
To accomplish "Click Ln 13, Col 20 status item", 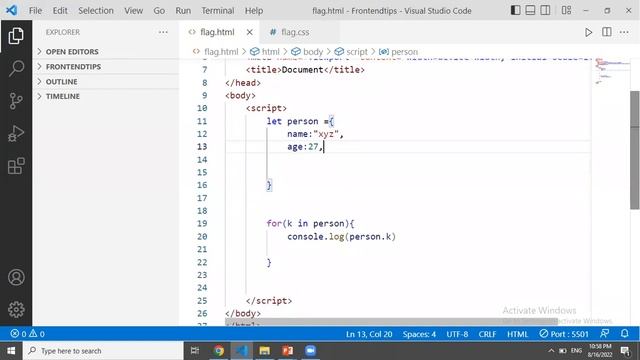I will pos(369,334).
